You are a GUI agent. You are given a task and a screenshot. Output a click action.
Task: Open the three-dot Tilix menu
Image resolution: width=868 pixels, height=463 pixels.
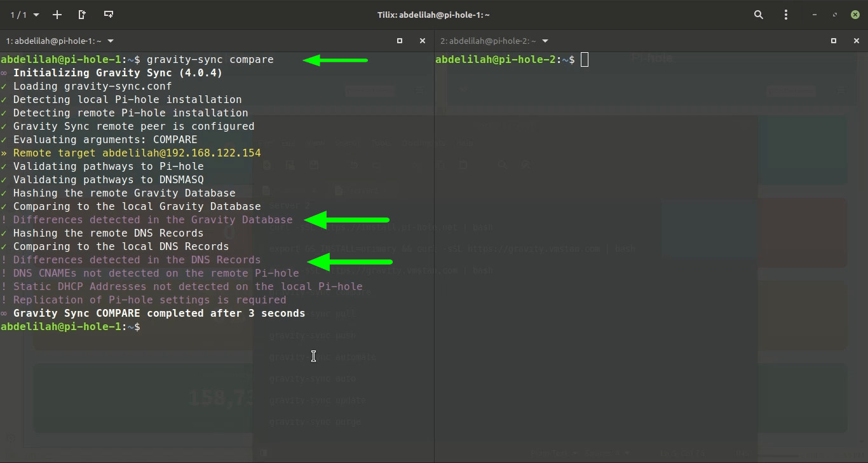coord(786,15)
